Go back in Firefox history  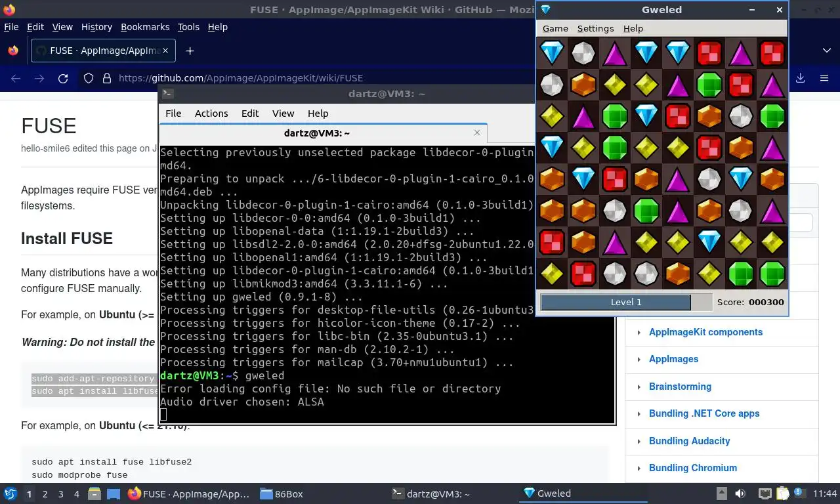(16, 78)
